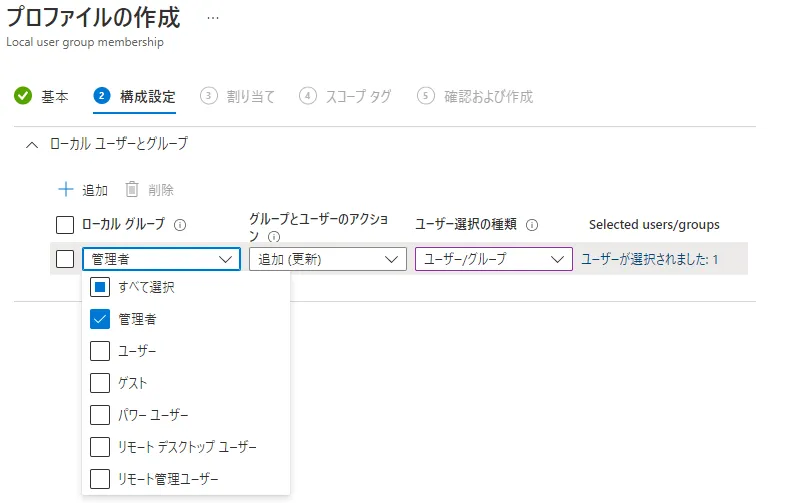Check the リモート デスクトップ ユーザー checkbox
The image size is (787, 503).
click(100, 447)
